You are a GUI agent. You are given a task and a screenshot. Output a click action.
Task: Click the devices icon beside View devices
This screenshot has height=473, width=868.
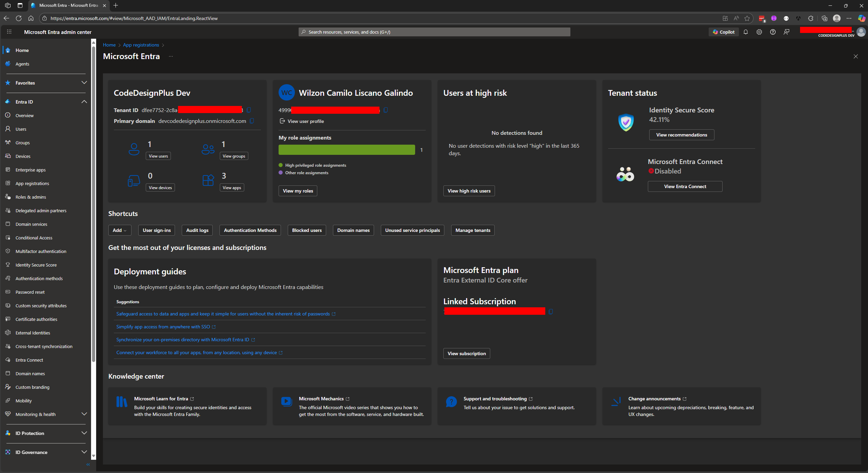coord(134,181)
